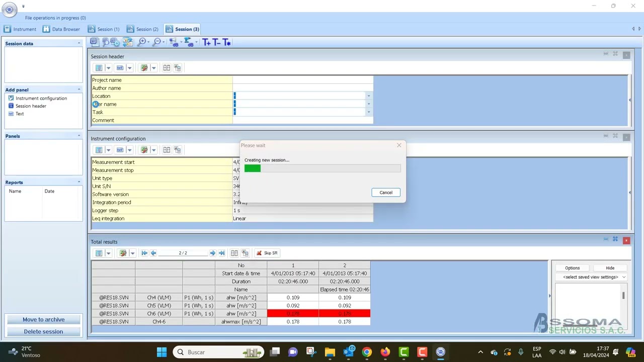This screenshot has height=362, width=644.
Task: Go to last record in Total results
Action: tap(221, 253)
